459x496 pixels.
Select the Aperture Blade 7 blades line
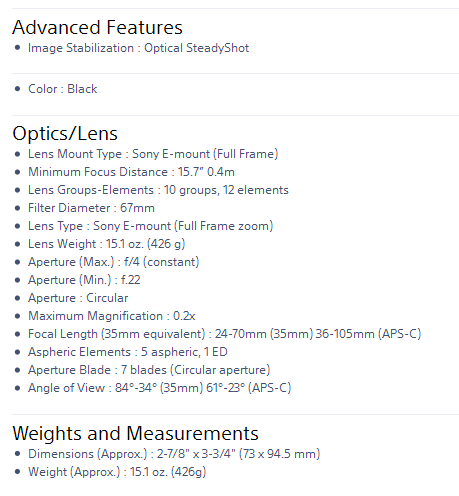tap(149, 370)
